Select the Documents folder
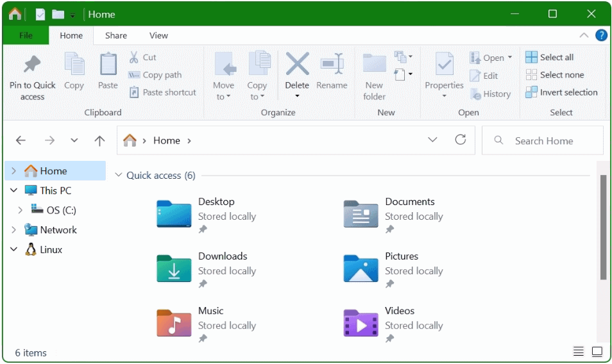 tap(394, 215)
